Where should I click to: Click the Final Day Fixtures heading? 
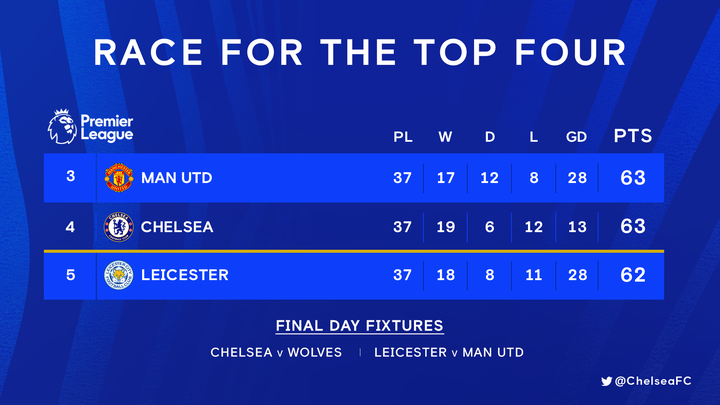coord(359,326)
